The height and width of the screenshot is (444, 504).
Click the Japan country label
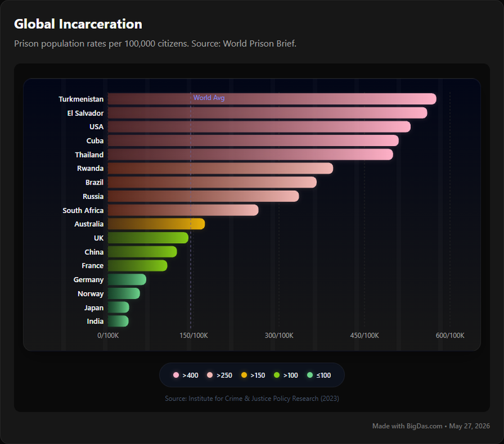(x=94, y=308)
